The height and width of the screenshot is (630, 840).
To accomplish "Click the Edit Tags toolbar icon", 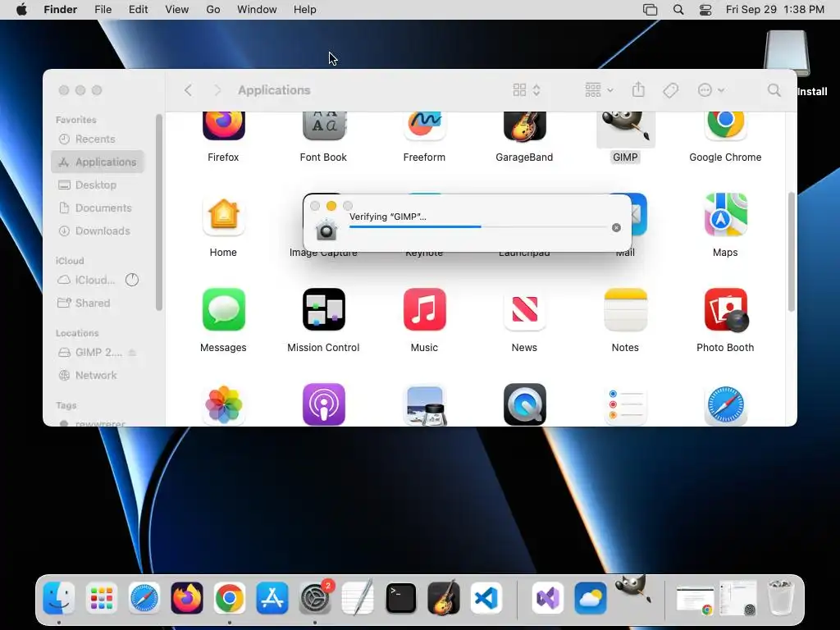I will pyautogui.click(x=670, y=90).
